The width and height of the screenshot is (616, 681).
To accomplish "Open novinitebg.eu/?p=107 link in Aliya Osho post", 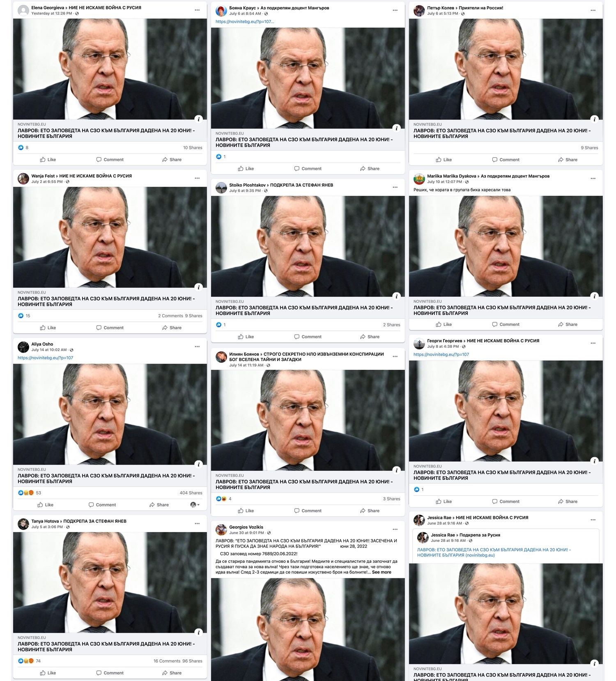I will 45,358.
